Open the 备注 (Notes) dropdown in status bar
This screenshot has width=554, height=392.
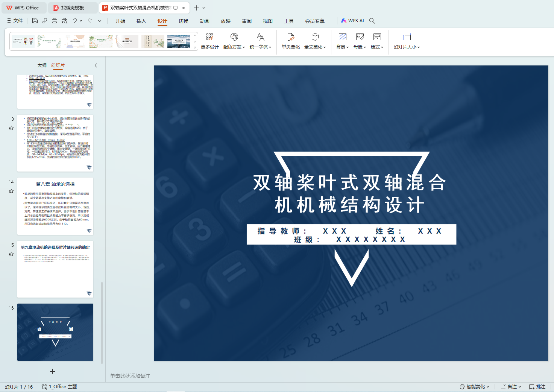511,387
